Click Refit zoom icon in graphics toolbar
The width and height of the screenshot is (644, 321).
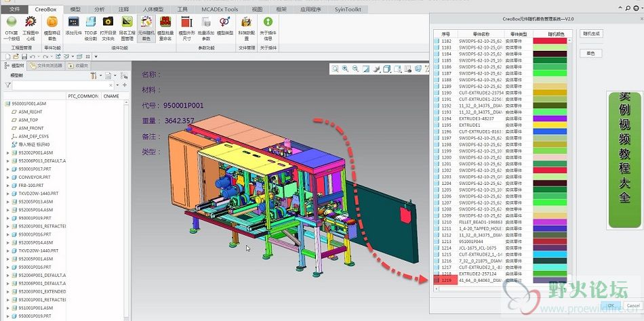pos(335,69)
